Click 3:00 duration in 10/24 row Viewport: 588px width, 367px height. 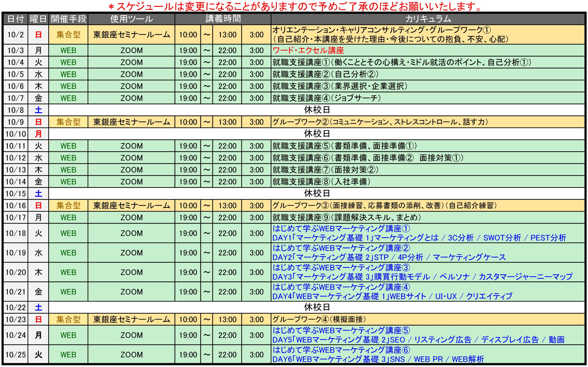(256, 335)
